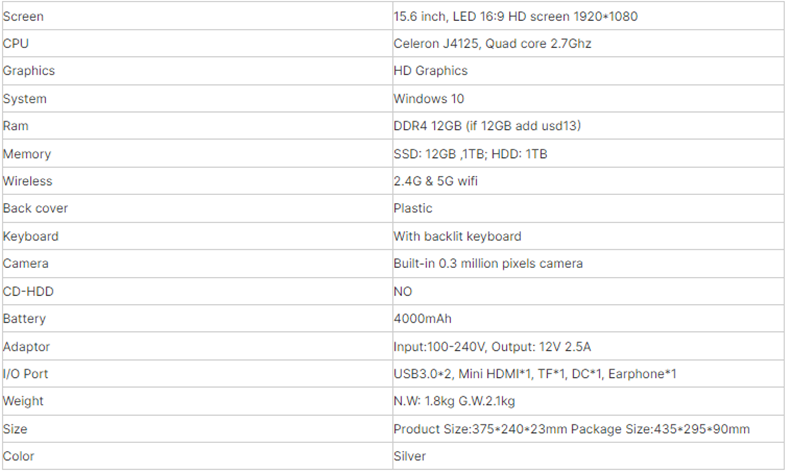Click the DDR4 12GB Ram value
Image resolution: width=790 pixels, height=472 pixels.
pyautogui.click(x=487, y=126)
